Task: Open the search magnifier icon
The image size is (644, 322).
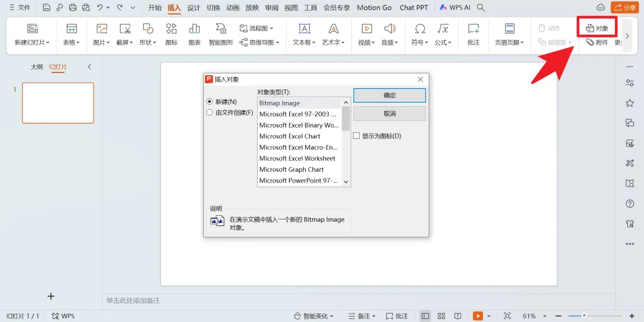Action: 481,7
